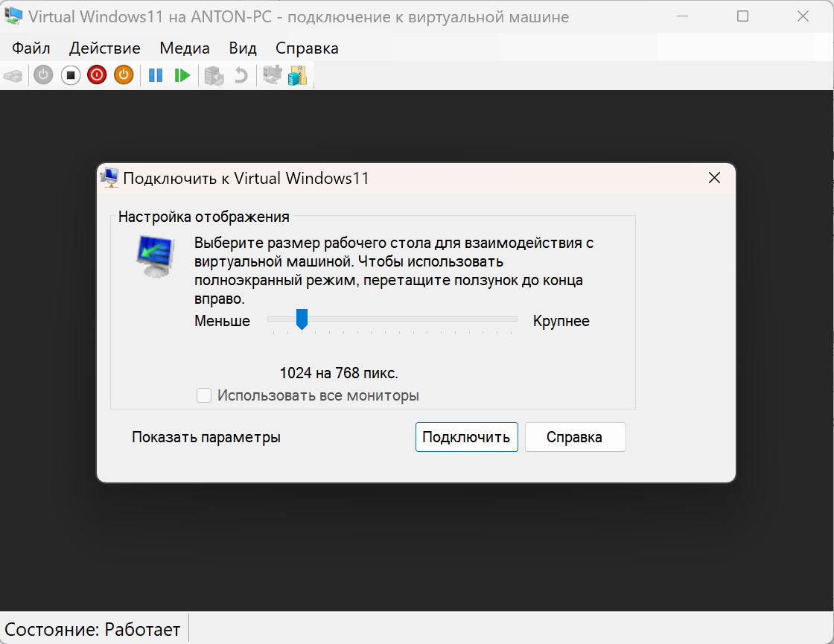Open the Действие menu
834x644 pixels.
[x=105, y=48]
